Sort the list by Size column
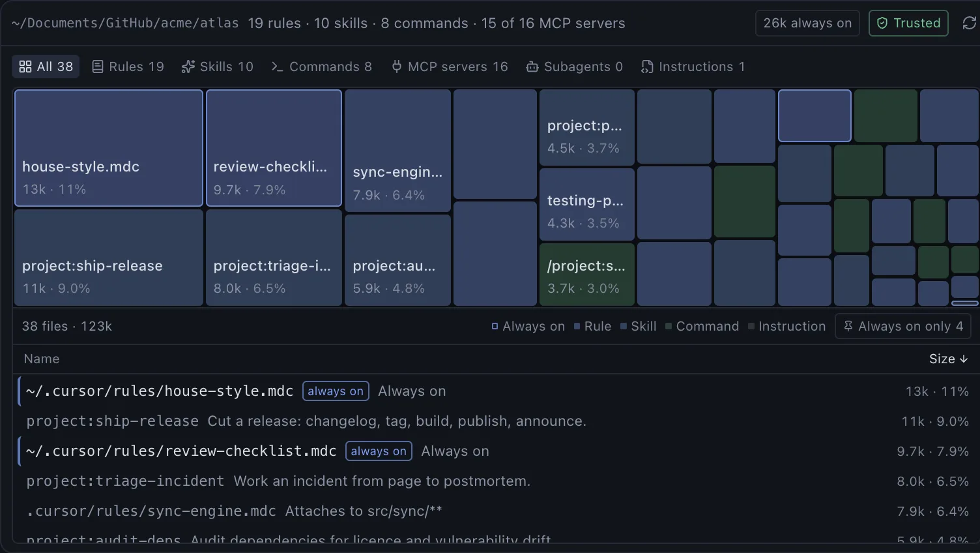 coord(948,359)
